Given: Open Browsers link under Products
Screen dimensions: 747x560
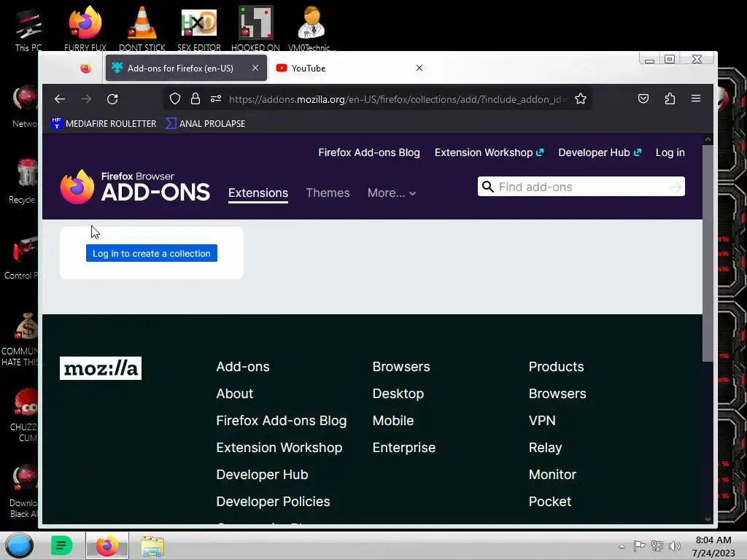Looking at the screenshot, I should pos(557,394).
